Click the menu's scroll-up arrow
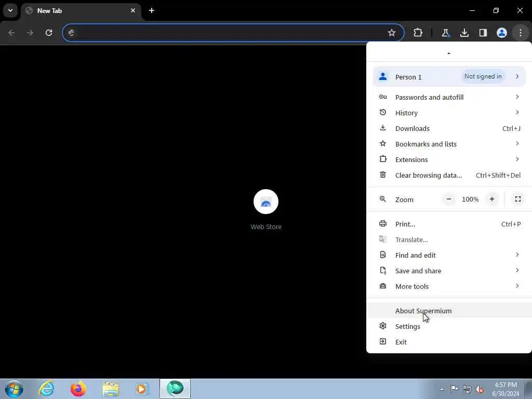Viewport: 532px width, 399px height. coord(448,54)
